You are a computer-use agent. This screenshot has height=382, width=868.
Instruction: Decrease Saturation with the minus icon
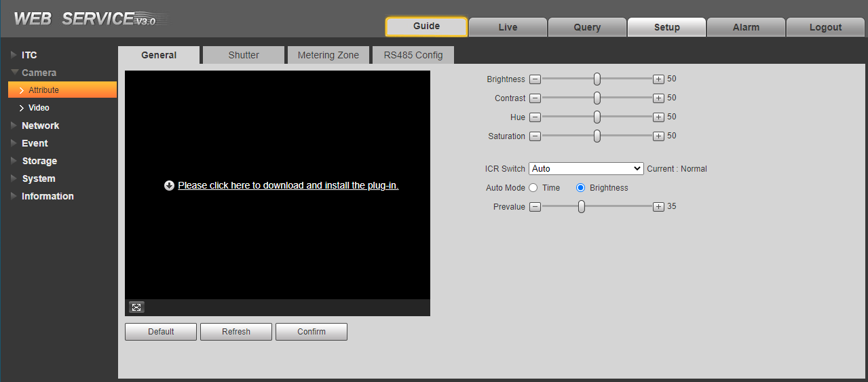click(535, 136)
